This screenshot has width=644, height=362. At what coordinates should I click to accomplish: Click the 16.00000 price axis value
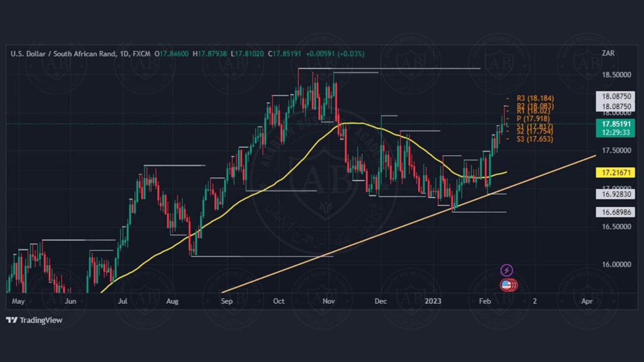[617, 265]
